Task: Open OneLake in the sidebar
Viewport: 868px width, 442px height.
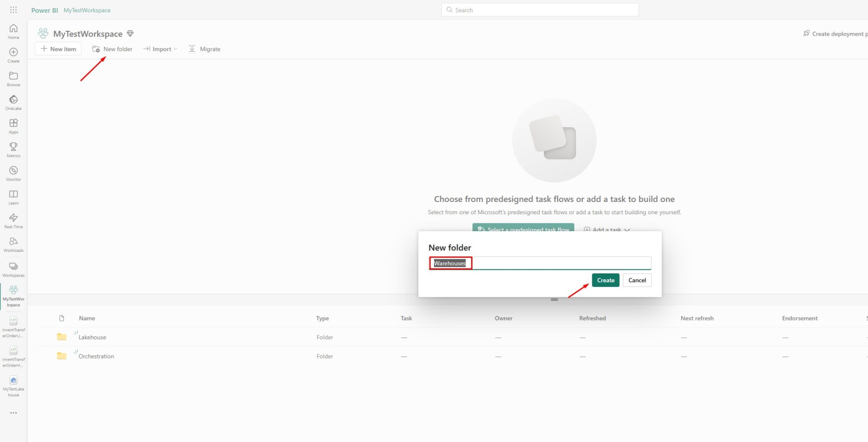Action: 14,103
